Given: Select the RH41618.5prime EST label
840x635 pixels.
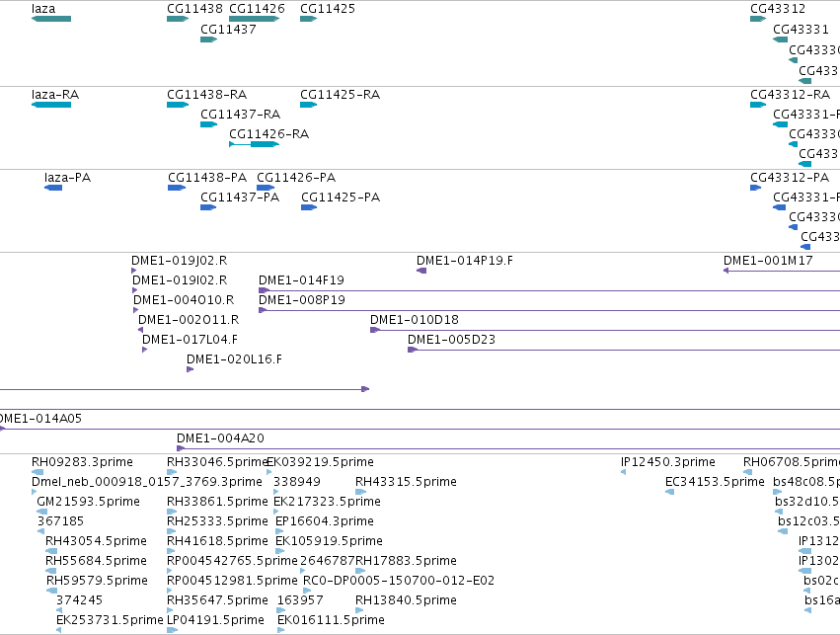Looking at the screenshot, I should tap(217, 542).
